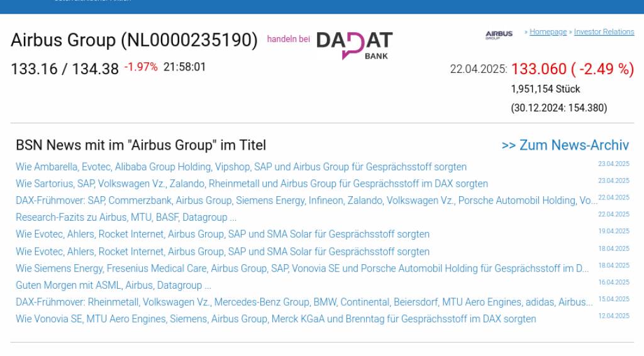The height and width of the screenshot is (356, 644).
Task: Open Siemens Energy, Fresenius Medical Care article
Action: [302, 269]
